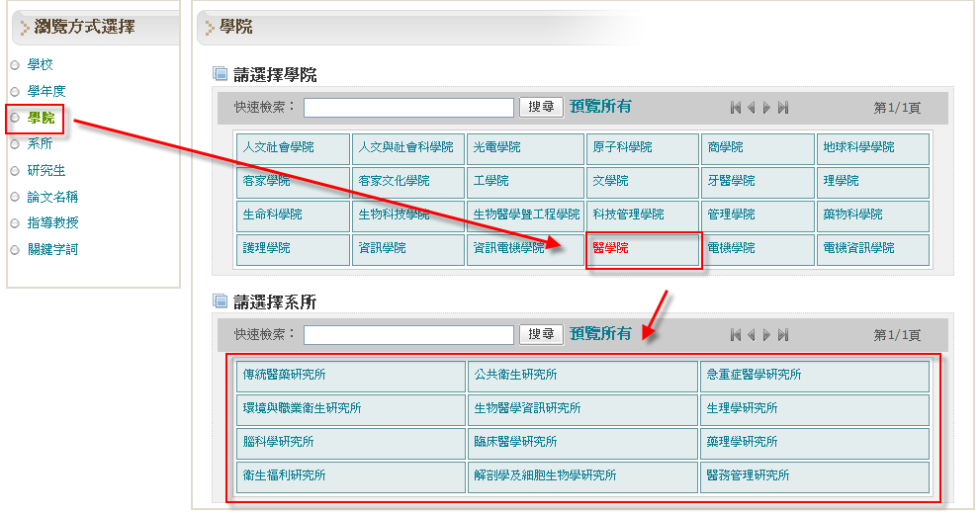Jump to last page of 學院 list
980x515 pixels.
point(783,108)
